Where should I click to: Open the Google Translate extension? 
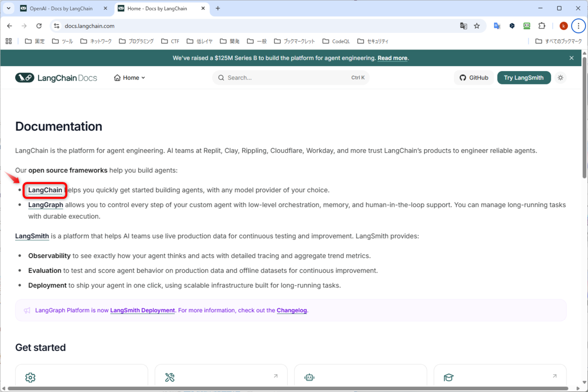(497, 26)
